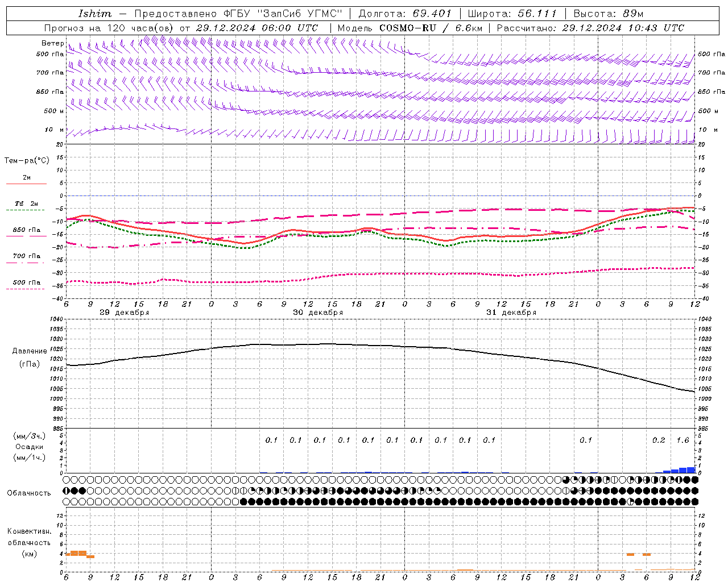Click the "(гПа)" unit under Давление

click(30, 364)
